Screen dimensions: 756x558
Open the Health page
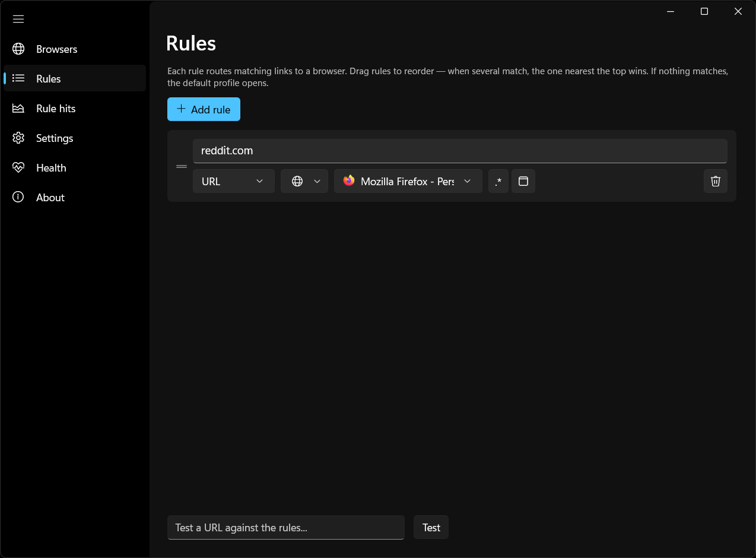pyautogui.click(x=75, y=167)
